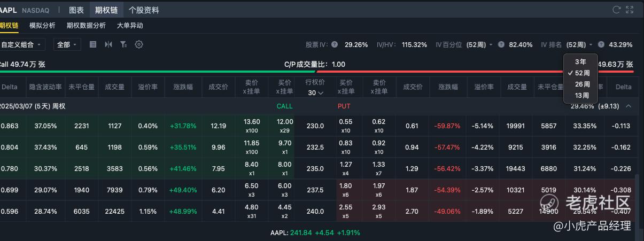The image size is (644, 241).
Task: Click call change +31.78%
Action: tap(183, 126)
